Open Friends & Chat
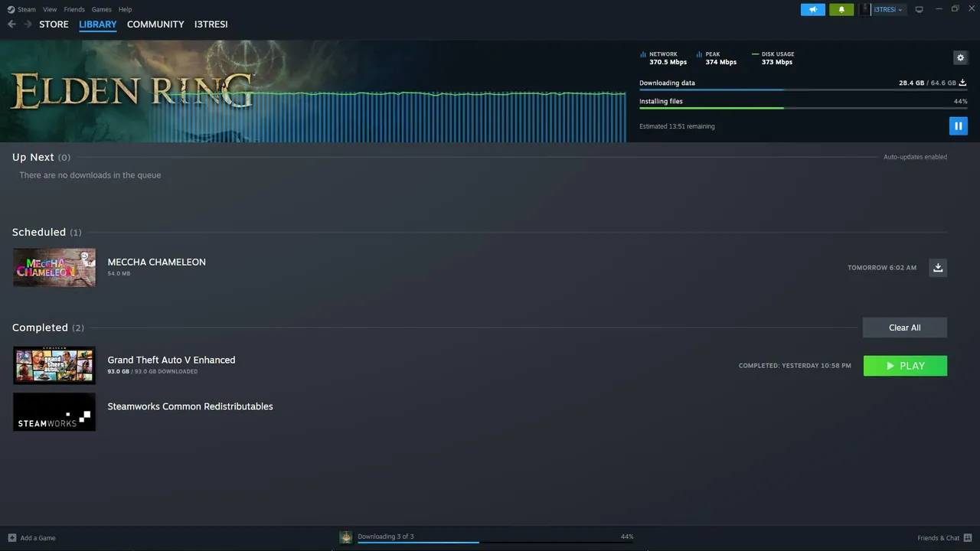 (x=938, y=538)
